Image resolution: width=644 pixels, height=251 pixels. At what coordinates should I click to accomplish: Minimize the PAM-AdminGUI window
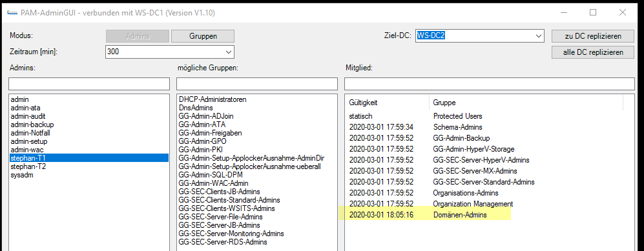click(563, 12)
